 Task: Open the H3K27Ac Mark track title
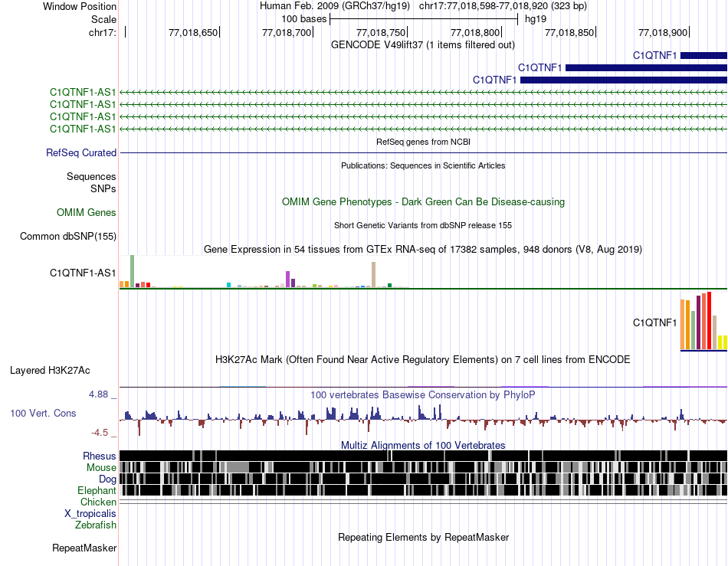coord(423,359)
